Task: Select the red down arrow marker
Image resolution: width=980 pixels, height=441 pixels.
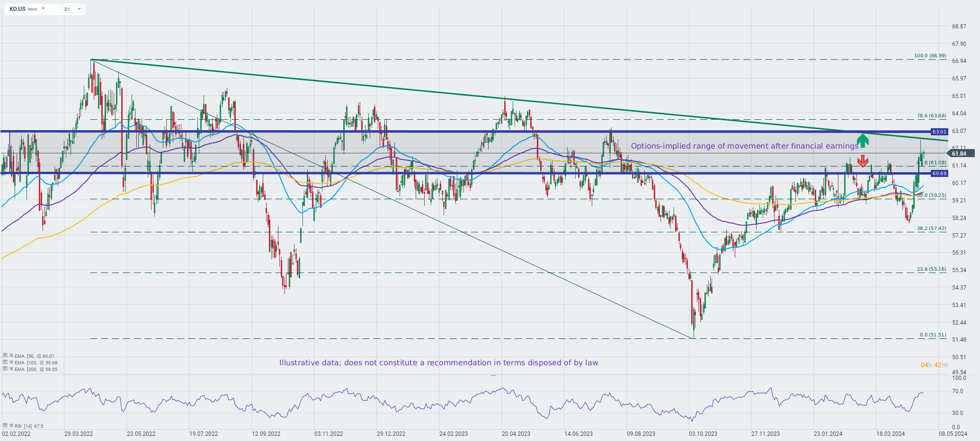Action: (x=863, y=161)
